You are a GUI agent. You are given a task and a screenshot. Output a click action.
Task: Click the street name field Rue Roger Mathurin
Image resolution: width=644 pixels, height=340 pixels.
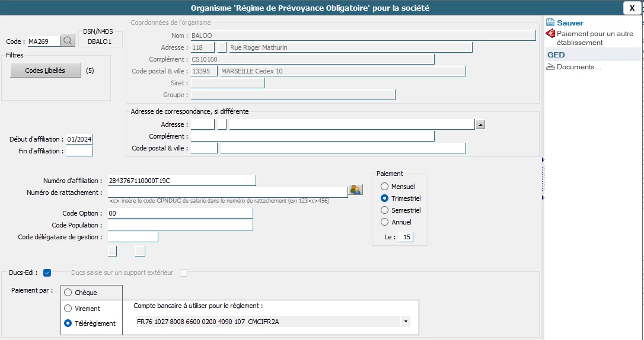click(x=350, y=47)
